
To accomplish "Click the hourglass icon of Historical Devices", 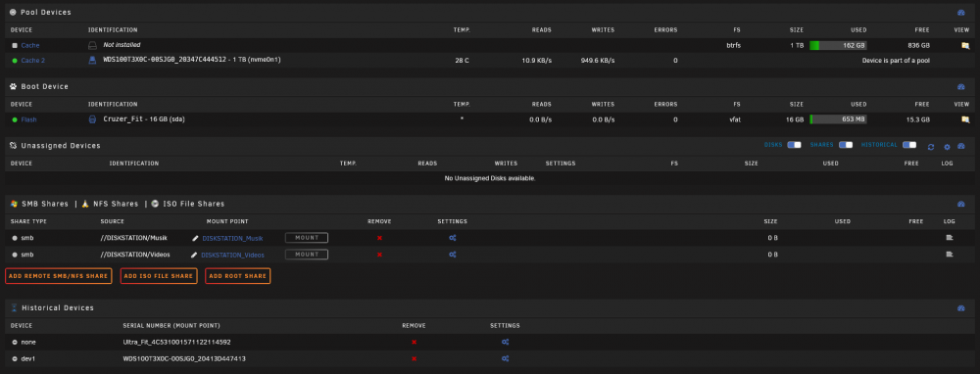I will pos(14,307).
